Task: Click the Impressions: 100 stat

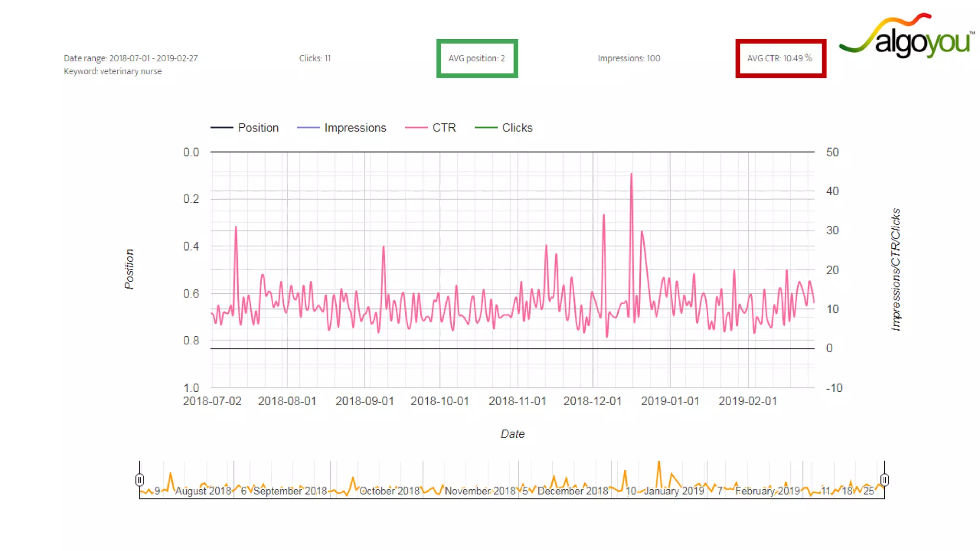Action: (629, 58)
